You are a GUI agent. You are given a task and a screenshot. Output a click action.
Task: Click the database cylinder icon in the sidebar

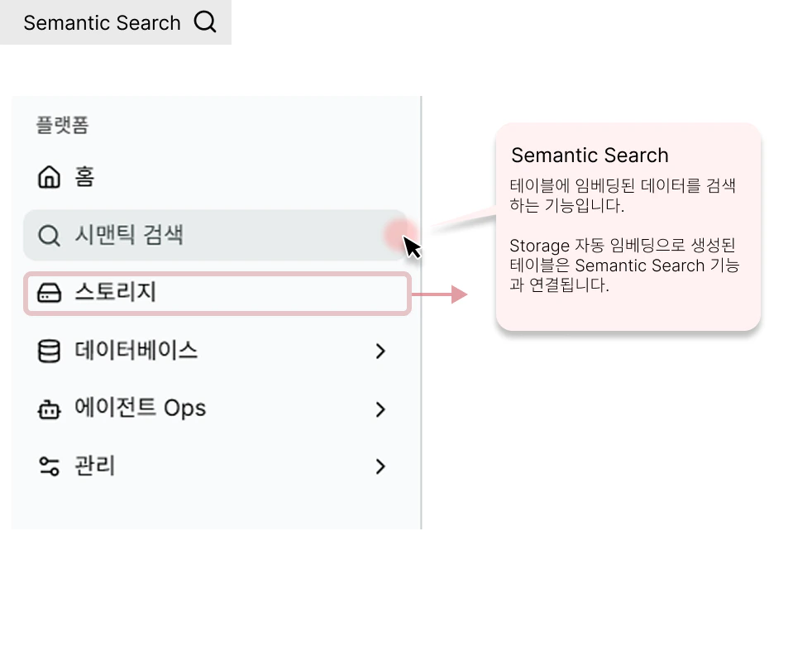[48, 351]
